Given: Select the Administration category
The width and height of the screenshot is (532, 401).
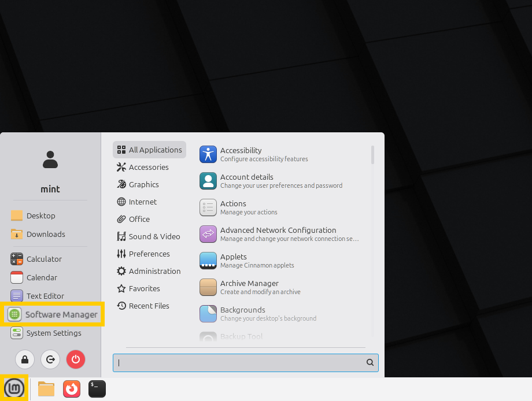Looking at the screenshot, I should [149, 271].
